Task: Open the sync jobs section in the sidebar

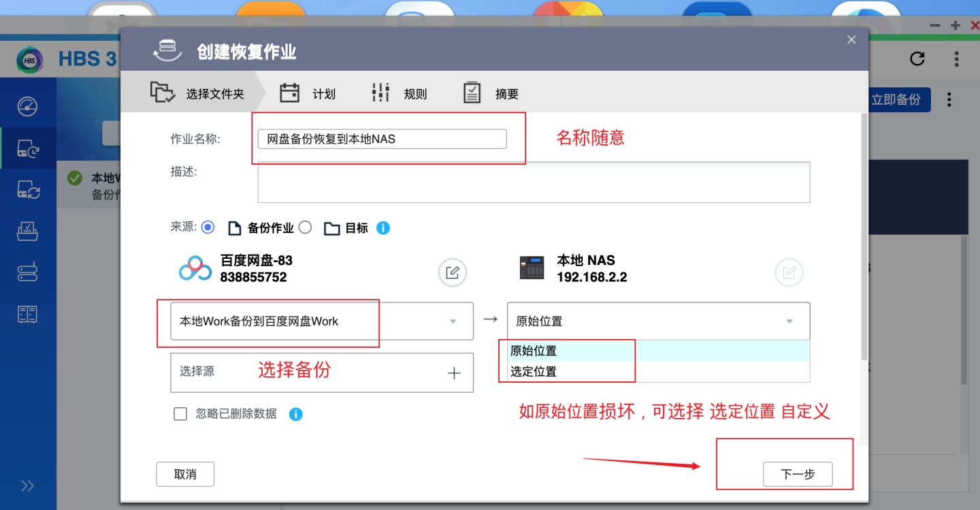Action: (27, 189)
